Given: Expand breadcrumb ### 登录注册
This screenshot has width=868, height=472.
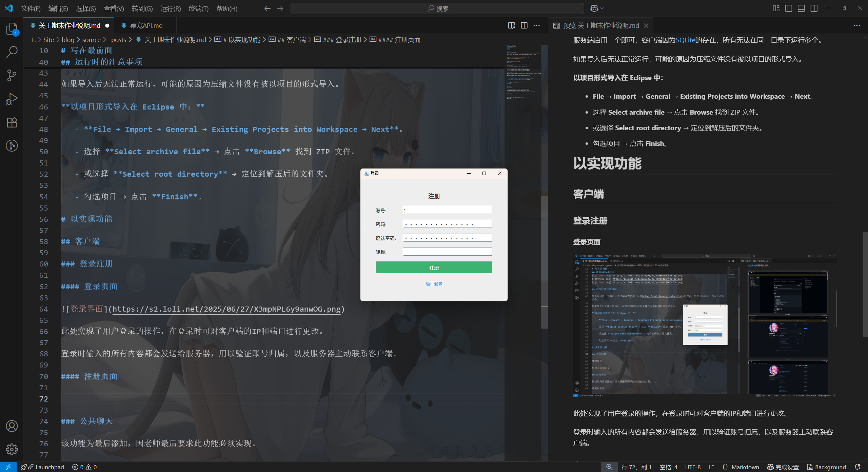Looking at the screenshot, I should 342,40.
